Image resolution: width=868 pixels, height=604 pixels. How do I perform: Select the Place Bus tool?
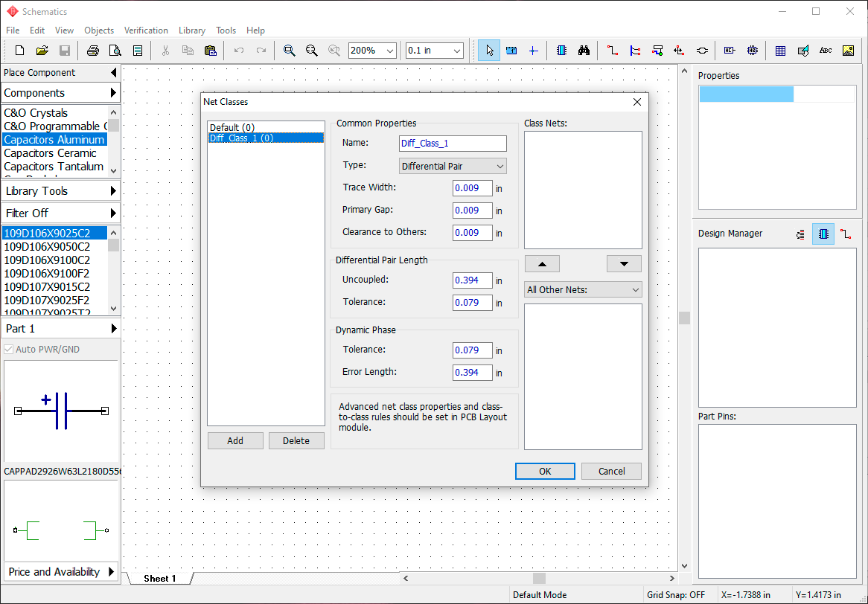pos(635,51)
